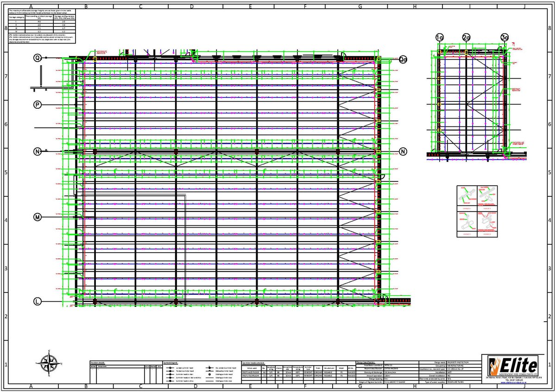Click the 'PROPERTY PROTECTION' design basis value
Screen dimensions: 556x392
click(458, 362)
